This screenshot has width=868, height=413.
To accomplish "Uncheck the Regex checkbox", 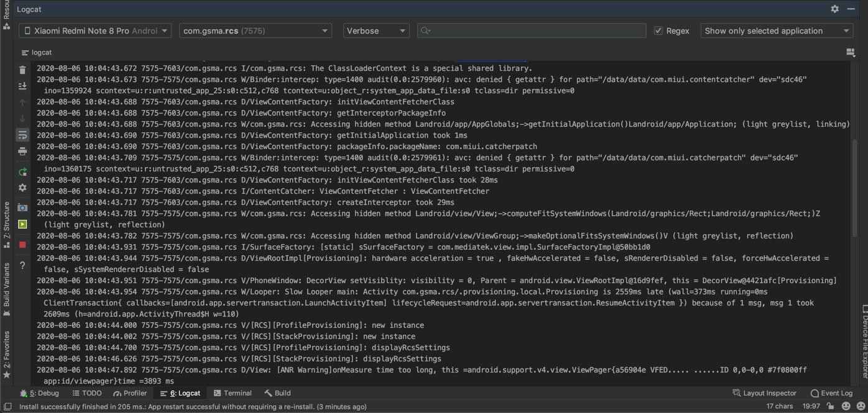I will pyautogui.click(x=658, y=30).
